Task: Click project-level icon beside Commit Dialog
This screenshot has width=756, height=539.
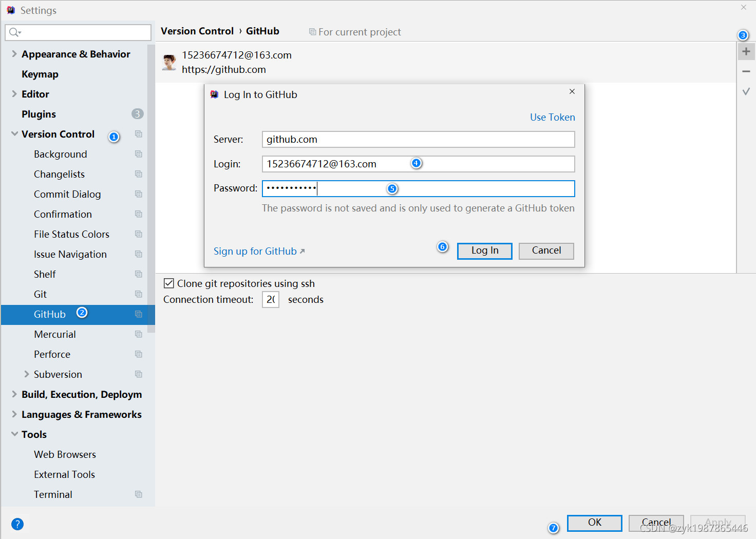Action: tap(139, 194)
